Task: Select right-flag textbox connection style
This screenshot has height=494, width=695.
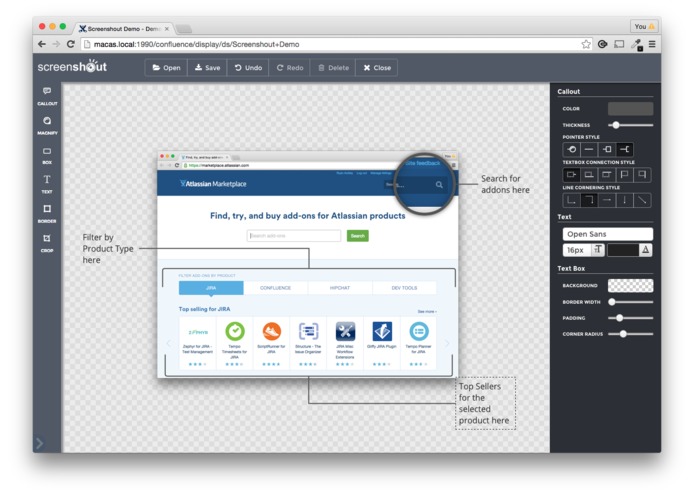Action: 642,175
